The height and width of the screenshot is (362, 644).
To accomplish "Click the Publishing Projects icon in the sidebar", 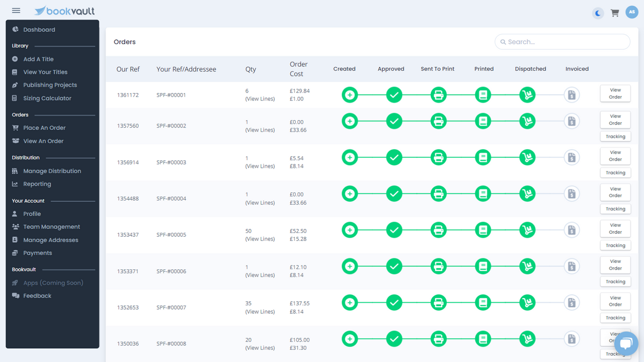I will (15, 85).
